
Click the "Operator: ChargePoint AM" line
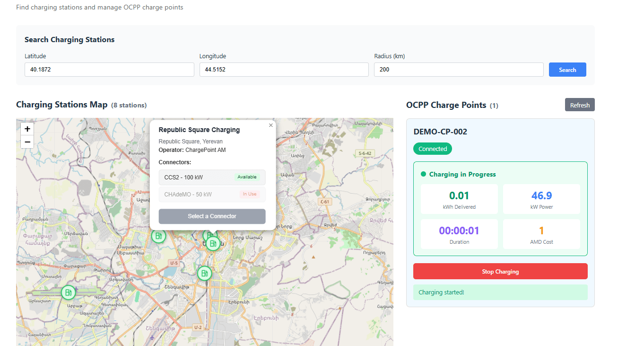tap(192, 150)
